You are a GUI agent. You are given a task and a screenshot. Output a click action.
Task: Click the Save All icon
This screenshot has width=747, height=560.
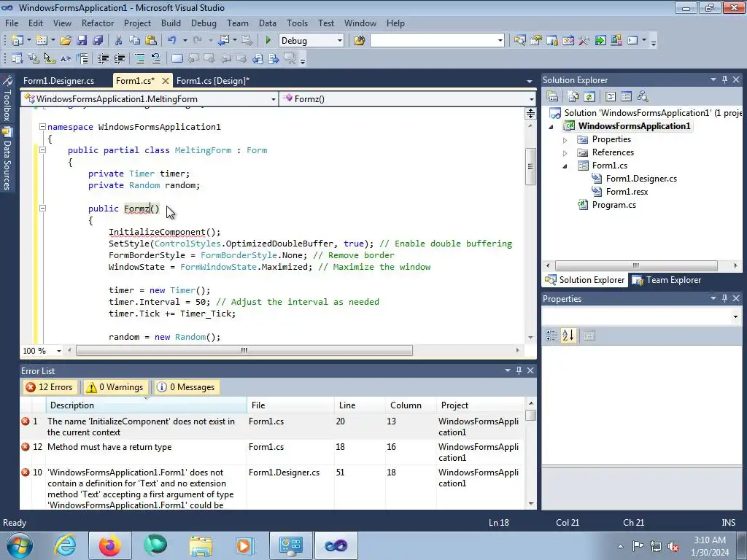98,41
